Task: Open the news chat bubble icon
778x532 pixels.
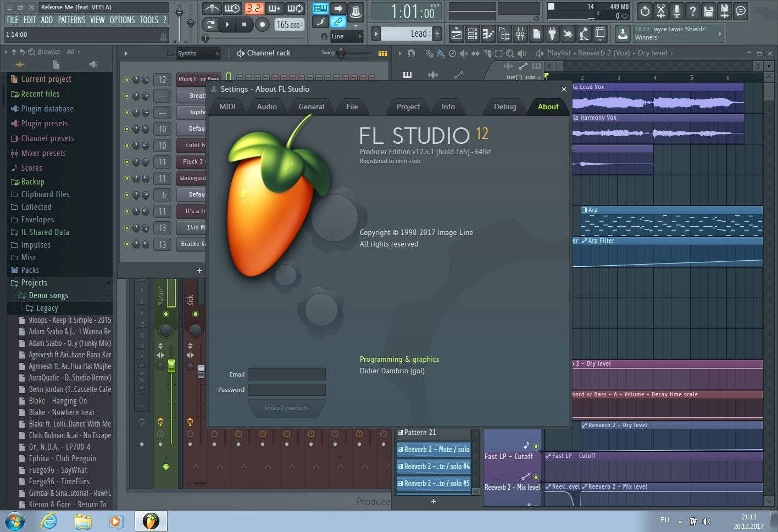Action: 740,10
